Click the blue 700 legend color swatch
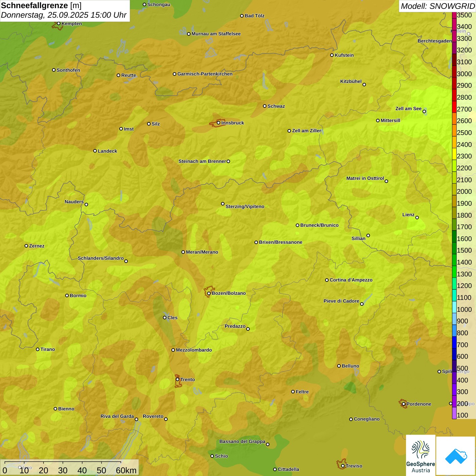Screen dimensions: 476x476 [x=454, y=342]
